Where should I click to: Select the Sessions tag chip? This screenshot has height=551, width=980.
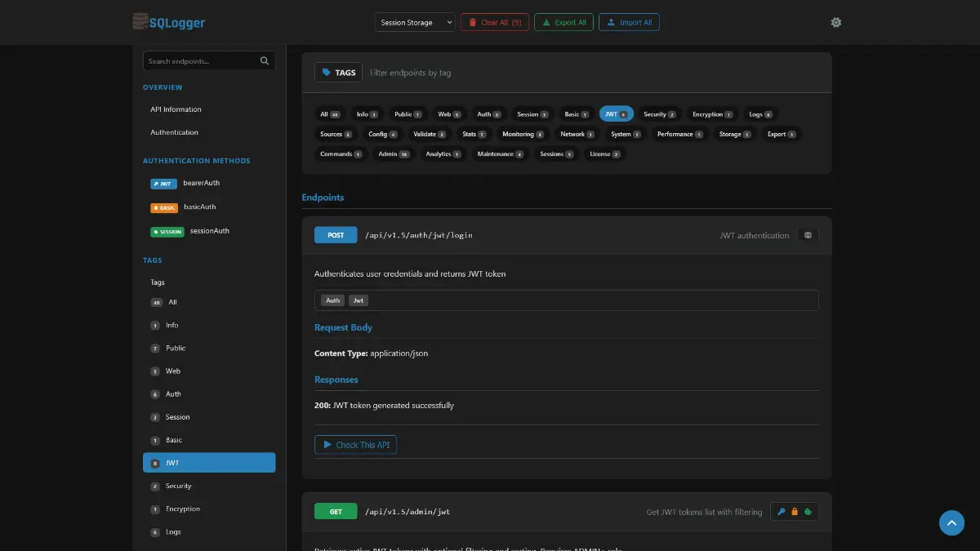(x=556, y=153)
